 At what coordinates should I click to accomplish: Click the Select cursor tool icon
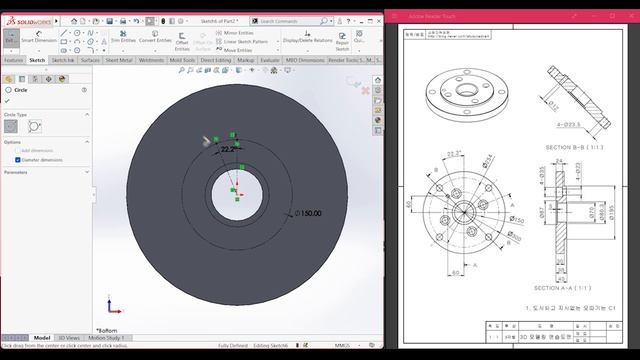coord(150,21)
